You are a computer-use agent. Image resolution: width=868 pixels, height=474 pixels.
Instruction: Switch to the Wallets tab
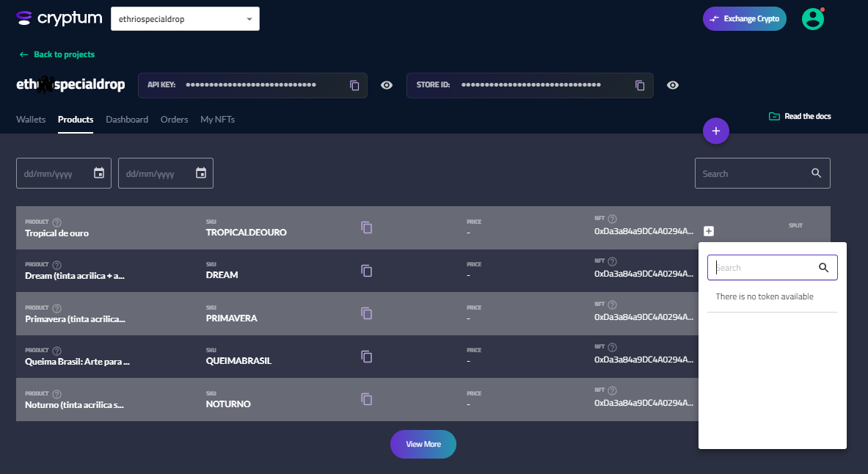pos(31,120)
